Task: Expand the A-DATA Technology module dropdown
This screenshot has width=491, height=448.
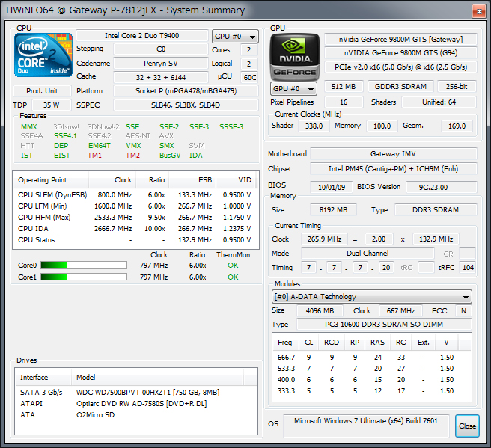Action: pos(372,297)
